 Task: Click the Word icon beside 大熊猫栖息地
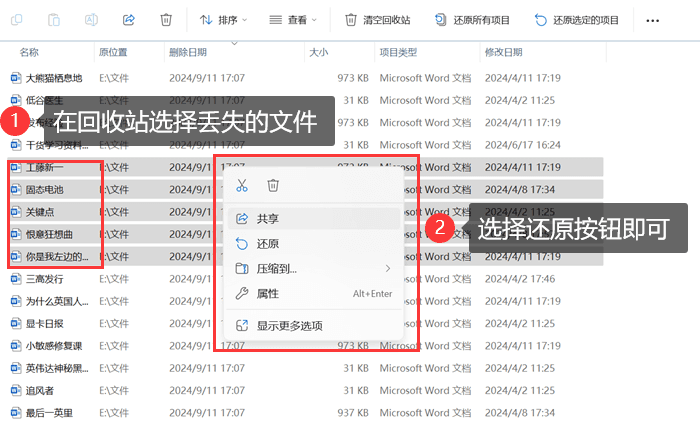point(15,77)
